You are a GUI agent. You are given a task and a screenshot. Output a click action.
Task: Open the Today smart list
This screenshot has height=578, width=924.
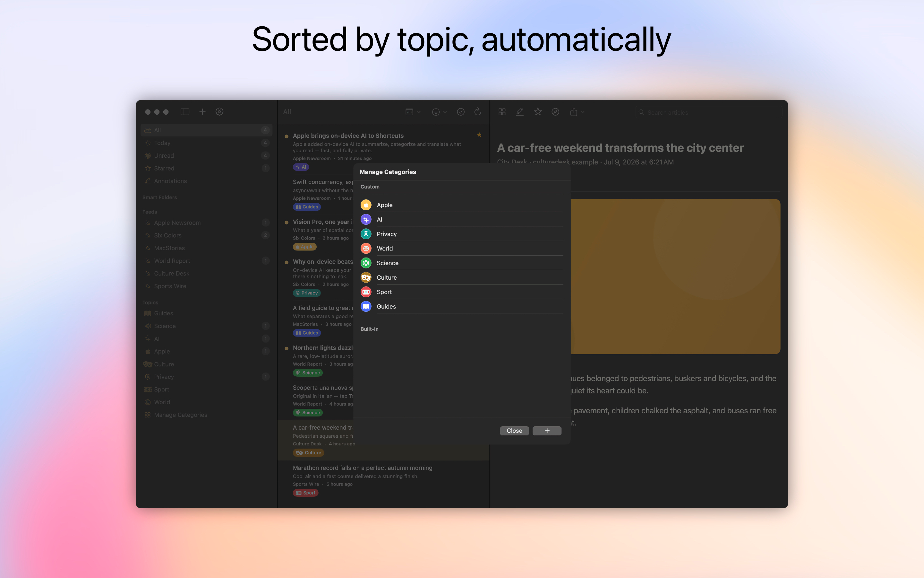point(206,143)
